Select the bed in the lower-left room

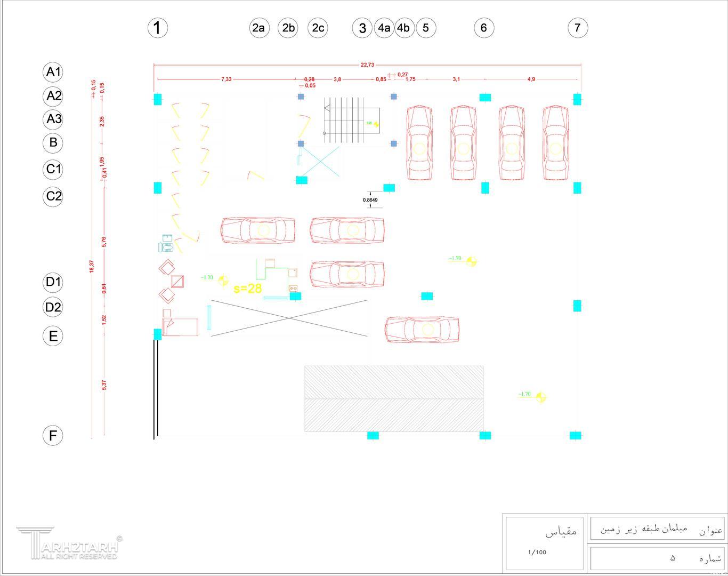point(181,326)
